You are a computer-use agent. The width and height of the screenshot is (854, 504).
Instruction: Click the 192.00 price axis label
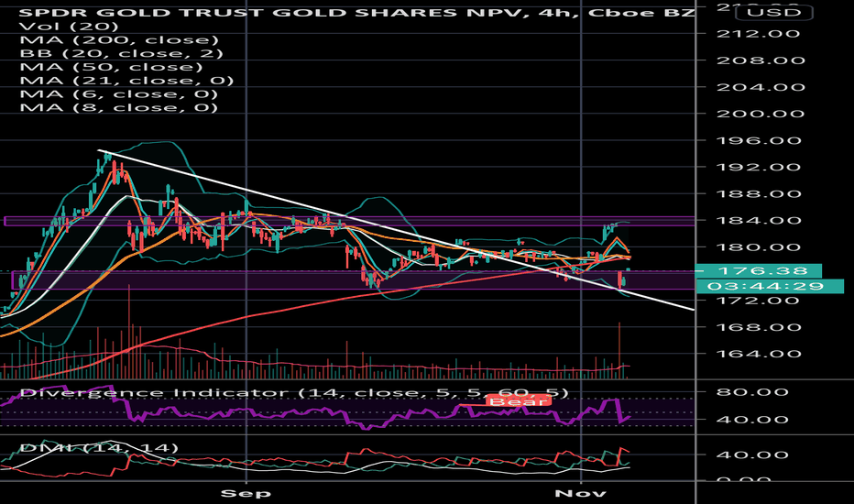pos(761,167)
